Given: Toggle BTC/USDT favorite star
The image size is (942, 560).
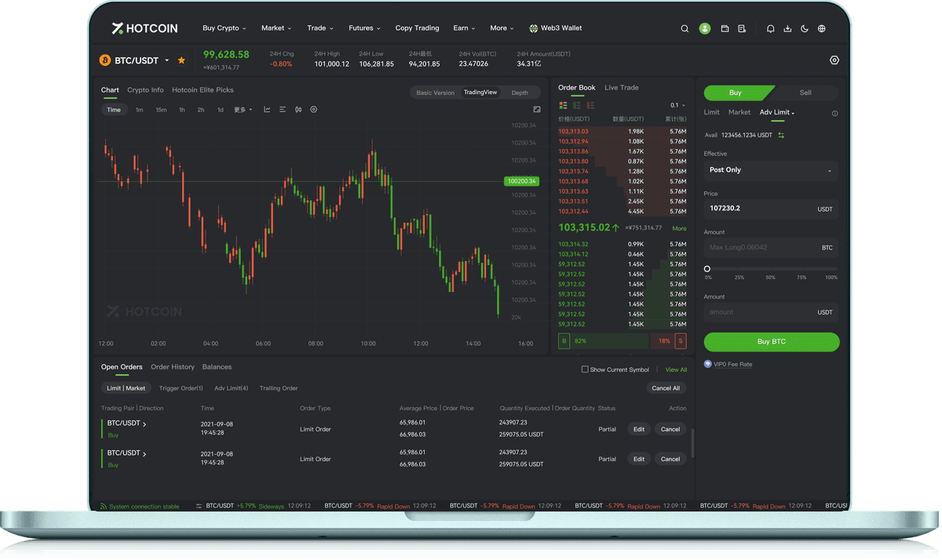Looking at the screenshot, I should (x=181, y=60).
